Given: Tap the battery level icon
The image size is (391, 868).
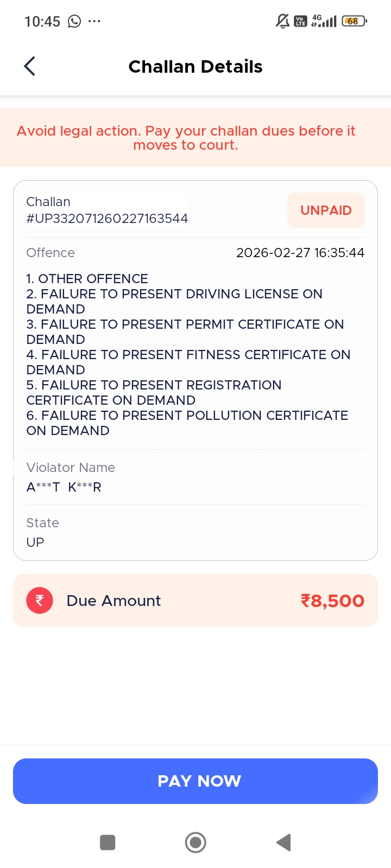Looking at the screenshot, I should (354, 21).
